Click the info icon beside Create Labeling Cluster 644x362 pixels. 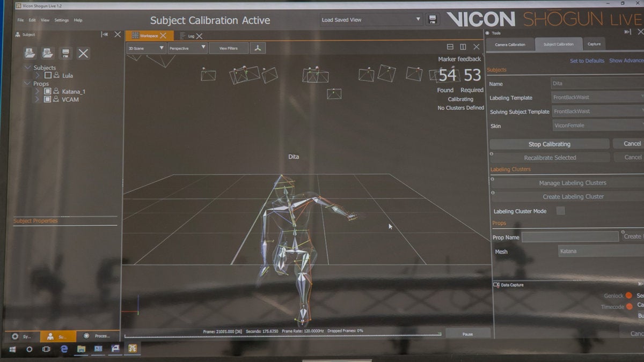click(x=492, y=193)
